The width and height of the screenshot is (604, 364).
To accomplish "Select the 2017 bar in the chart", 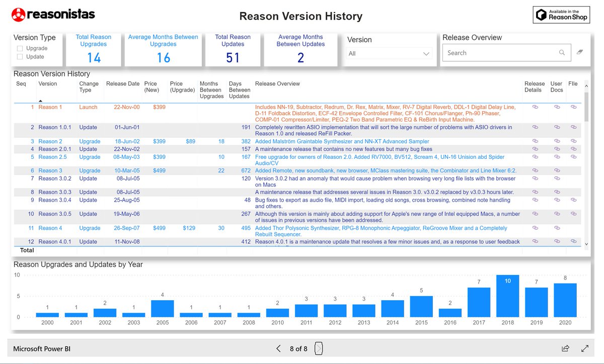I will (x=479, y=302).
